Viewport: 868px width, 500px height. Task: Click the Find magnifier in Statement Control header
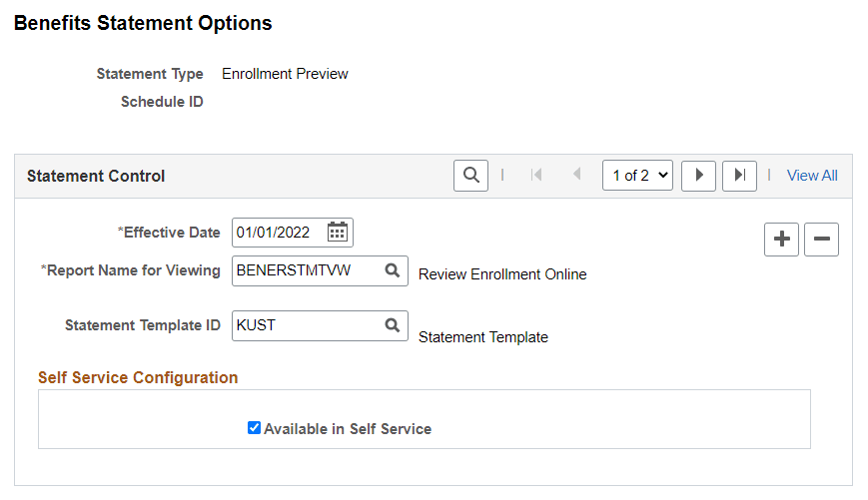coord(470,176)
